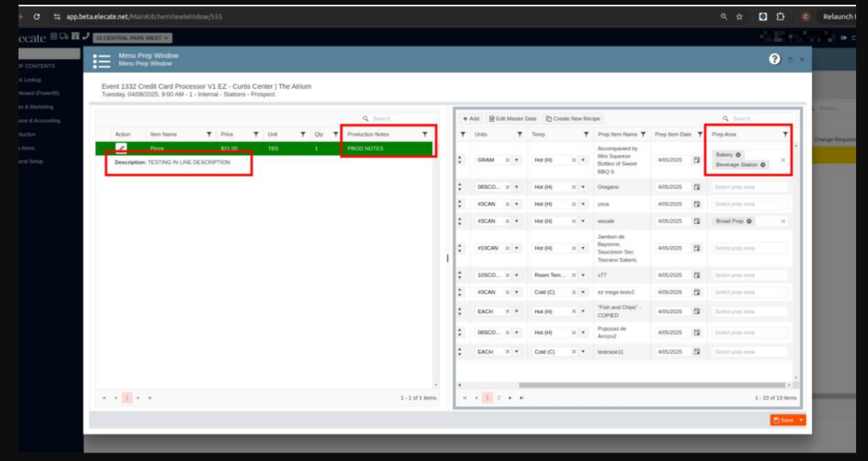Remove the Bread Prep tag
The image size is (868, 461).
coord(749,221)
